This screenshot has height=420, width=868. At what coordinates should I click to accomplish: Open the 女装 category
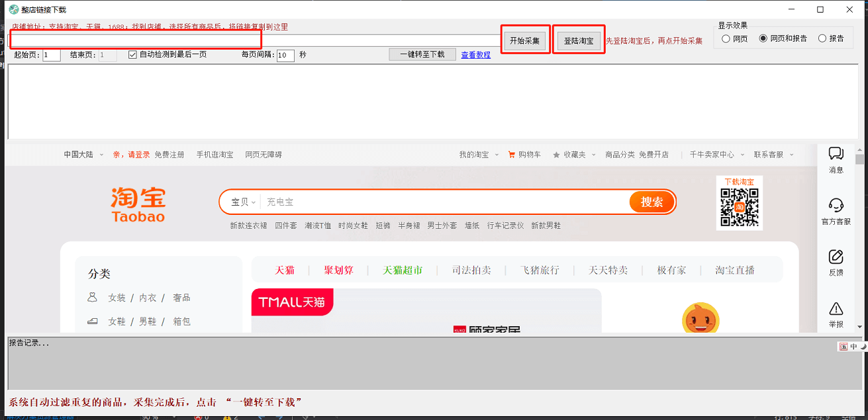[x=117, y=298]
